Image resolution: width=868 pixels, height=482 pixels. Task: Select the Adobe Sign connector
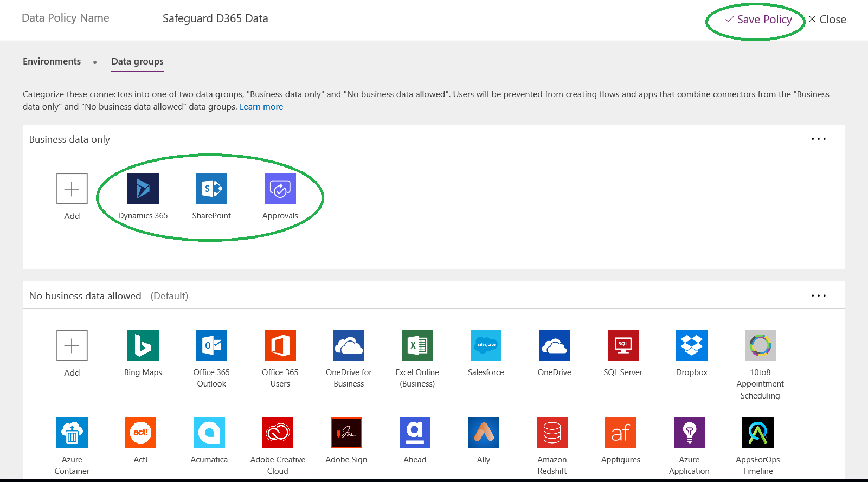(x=346, y=433)
